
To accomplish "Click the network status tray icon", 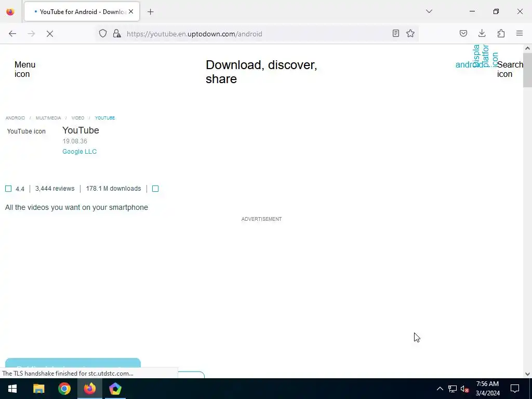I will pos(453,389).
